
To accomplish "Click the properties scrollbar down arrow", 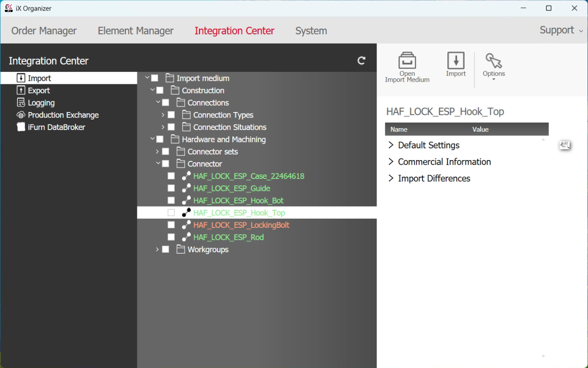I will (x=543, y=356).
